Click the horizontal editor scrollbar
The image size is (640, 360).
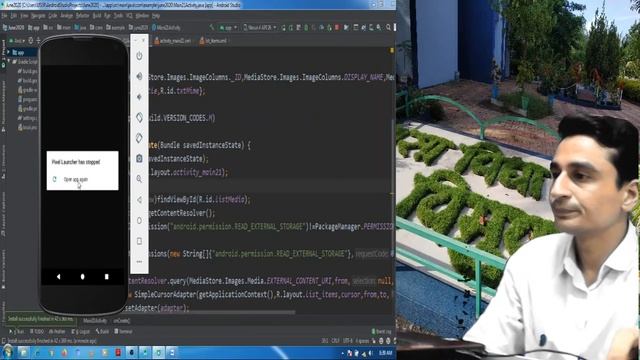pos(210,313)
